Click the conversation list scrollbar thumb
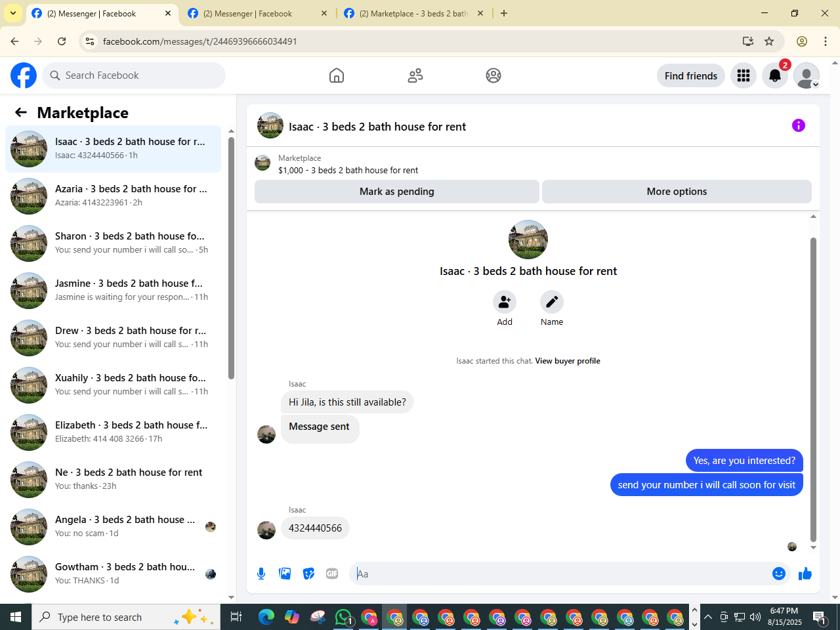Image resolution: width=840 pixels, height=630 pixels. coord(231,258)
